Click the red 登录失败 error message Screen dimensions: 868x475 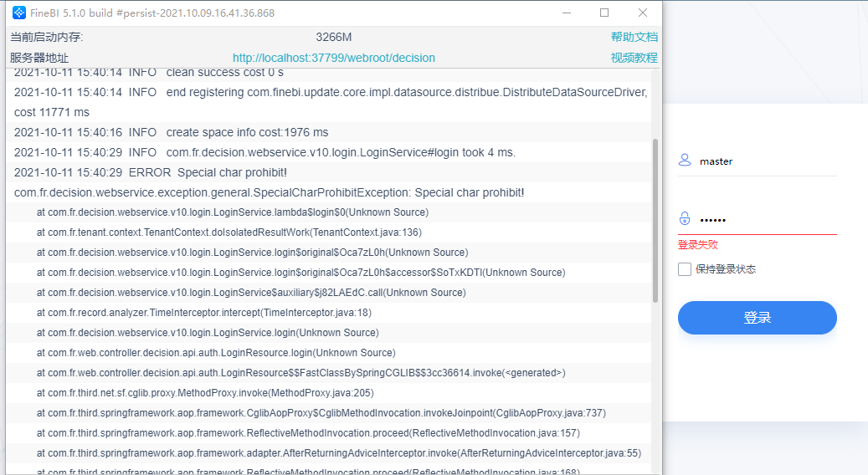[x=697, y=244]
